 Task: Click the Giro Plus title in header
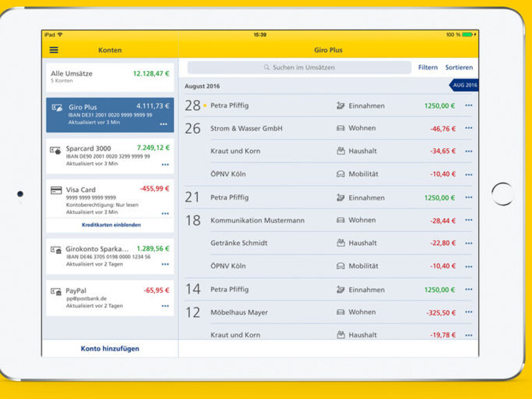coord(328,50)
